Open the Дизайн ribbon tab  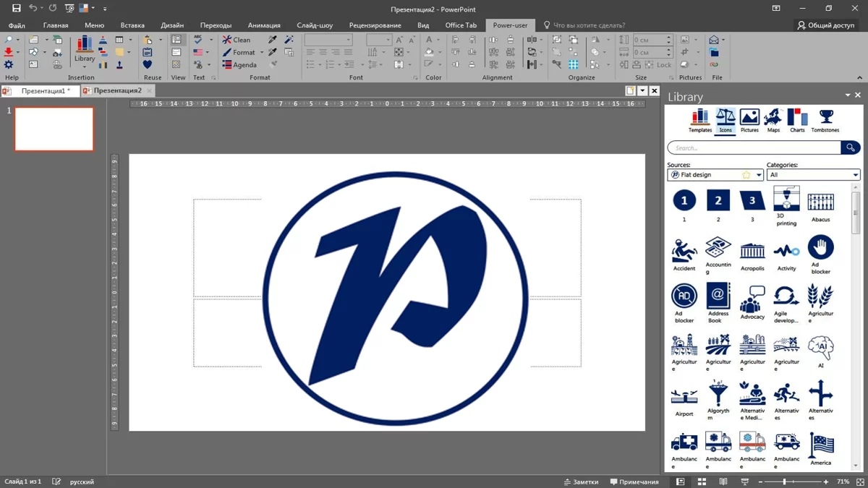point(172,25)
